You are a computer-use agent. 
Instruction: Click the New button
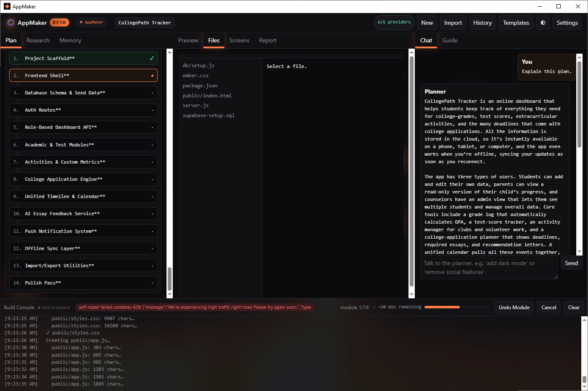[427, 23]
